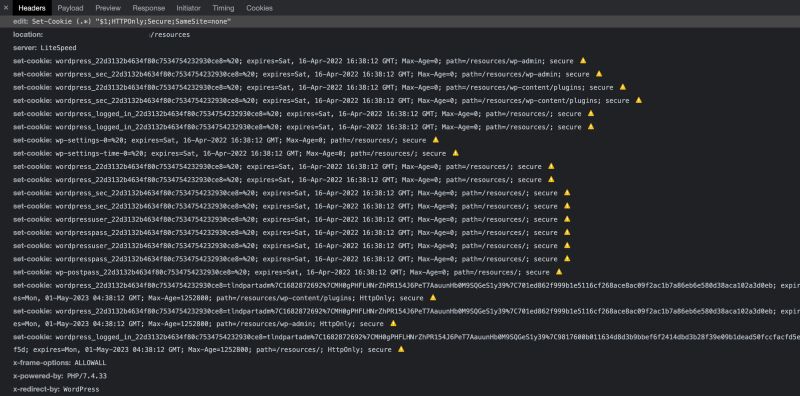The width and height of the screenshot is (800, 396).
Task: Click warning icon on HttpOnly wp-content/plugins cookie
Action: pos(433,297)
